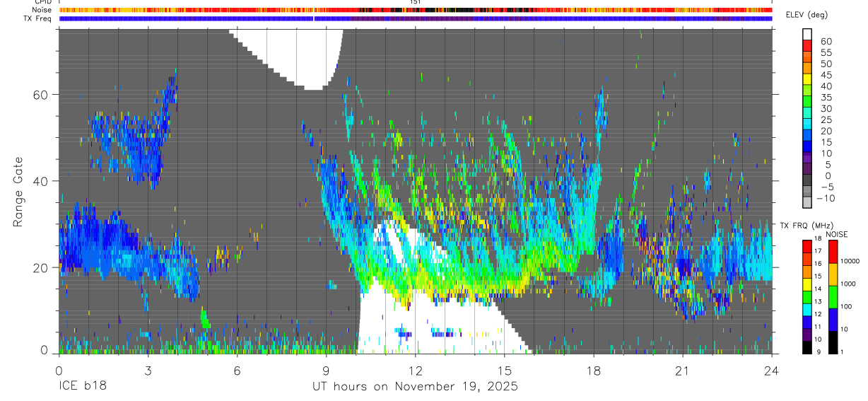
Task: Click UT hours axis tick '18'
Action: 594,370
